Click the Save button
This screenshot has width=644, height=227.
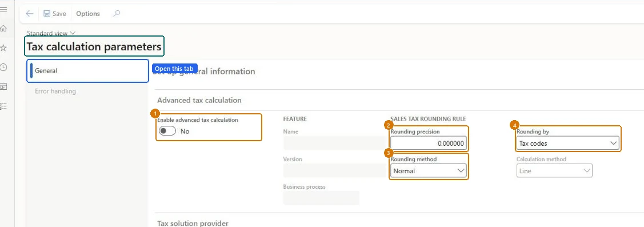[55, 14]
